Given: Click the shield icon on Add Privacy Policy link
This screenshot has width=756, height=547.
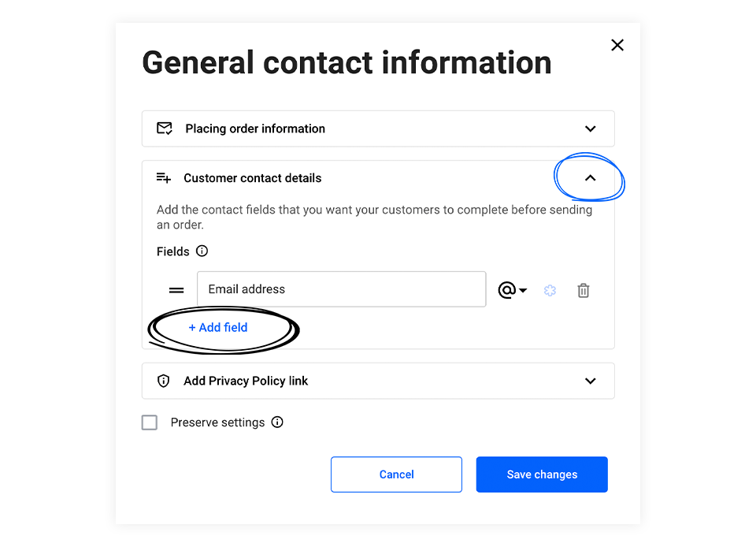Looking at the screenshot, I should [163, 381].
